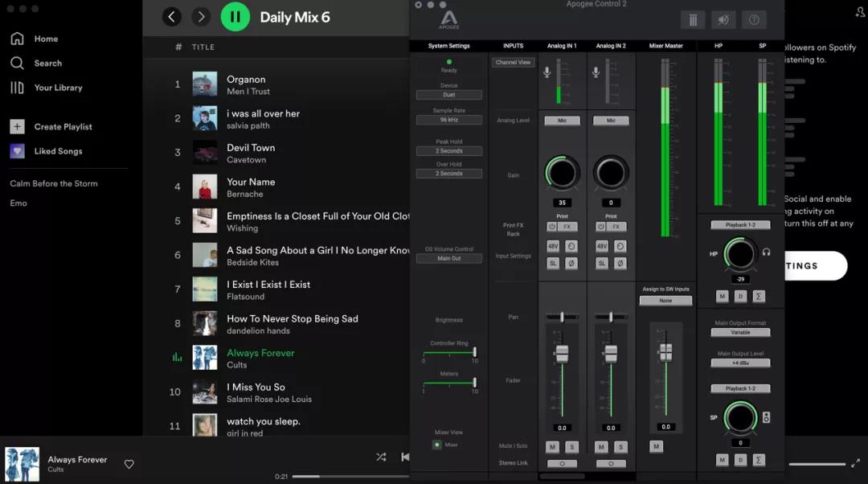
Task: Toggle Print FX power on Analog IN 1
Action: point(552,227)
